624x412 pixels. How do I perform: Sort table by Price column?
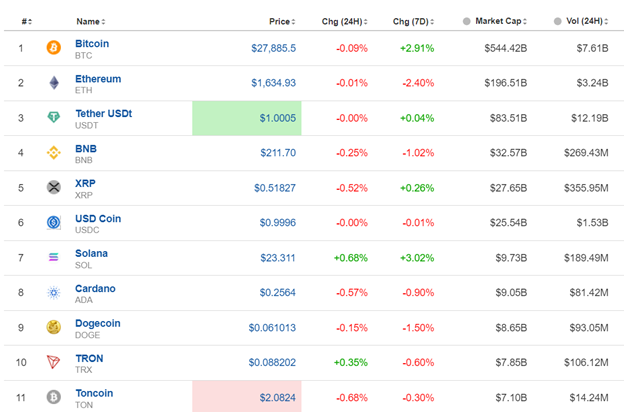click(x=282, y=21)
